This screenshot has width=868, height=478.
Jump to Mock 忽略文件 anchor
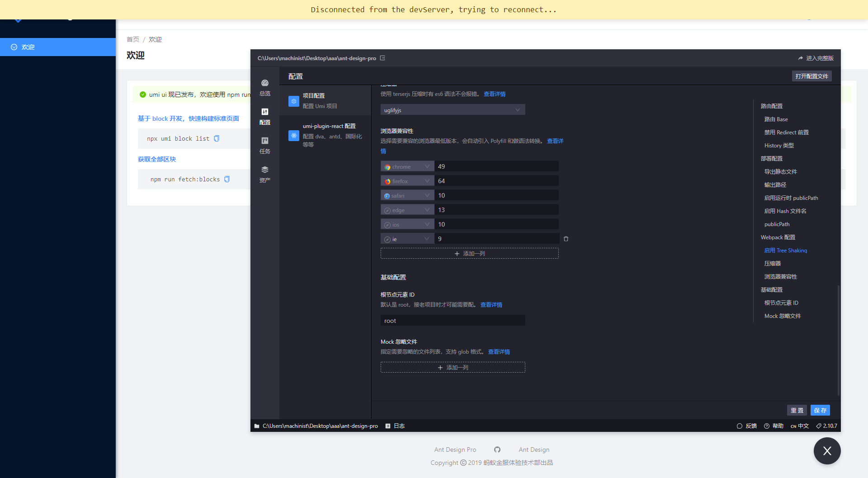coord(783,316)
